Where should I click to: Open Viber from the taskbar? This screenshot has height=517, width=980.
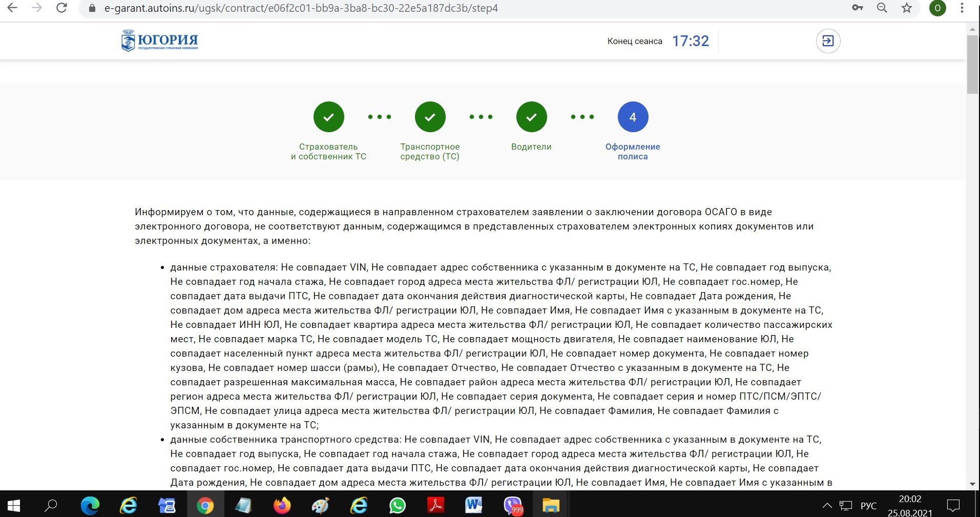[513, 506]
